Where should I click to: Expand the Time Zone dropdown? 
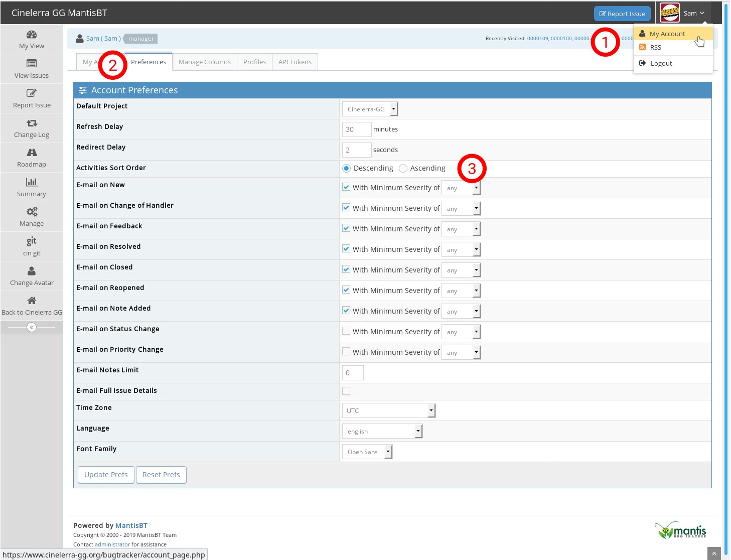tap(388, 410)
